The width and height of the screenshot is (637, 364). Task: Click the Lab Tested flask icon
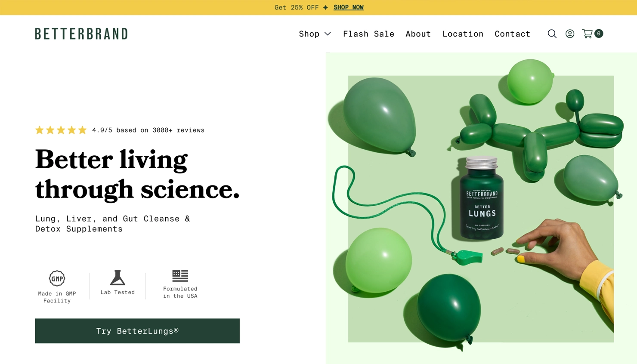click(x=118, y=278)
